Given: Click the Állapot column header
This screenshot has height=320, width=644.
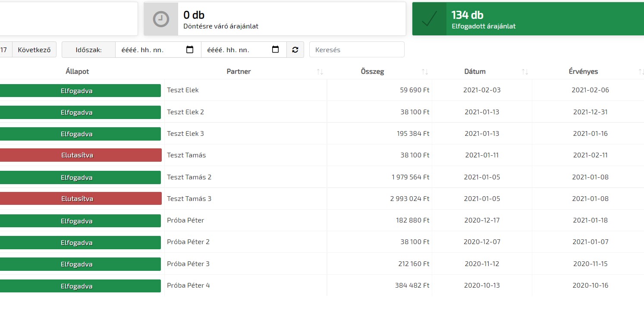Looking at the screenshot, I should pyautogui.click(x=77, y=72).
